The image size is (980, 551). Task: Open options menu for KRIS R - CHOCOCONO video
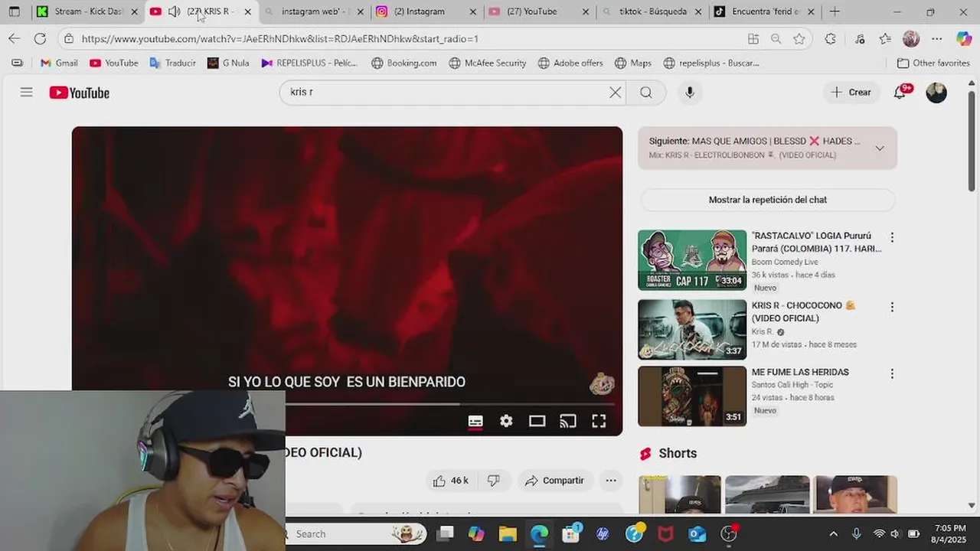(892, 307)
